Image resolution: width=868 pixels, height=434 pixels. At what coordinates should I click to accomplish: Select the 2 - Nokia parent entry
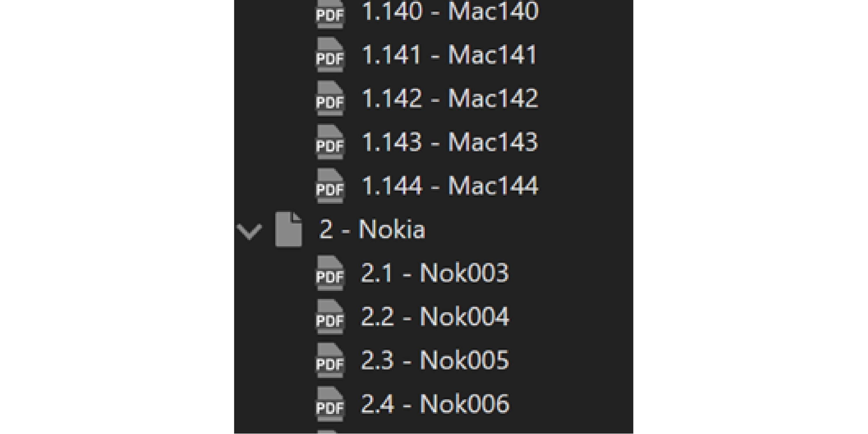pyautogui.click(x=372, y=229)
